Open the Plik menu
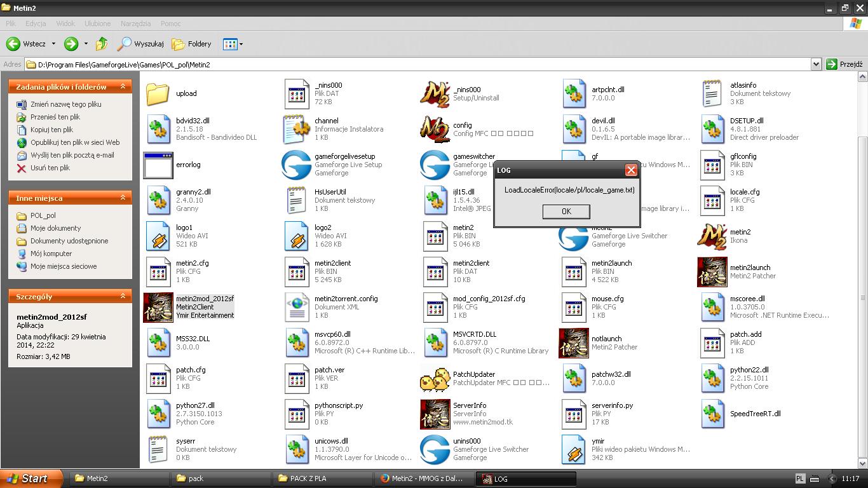This screenshot has height=488, width=868. click(11, 24)
